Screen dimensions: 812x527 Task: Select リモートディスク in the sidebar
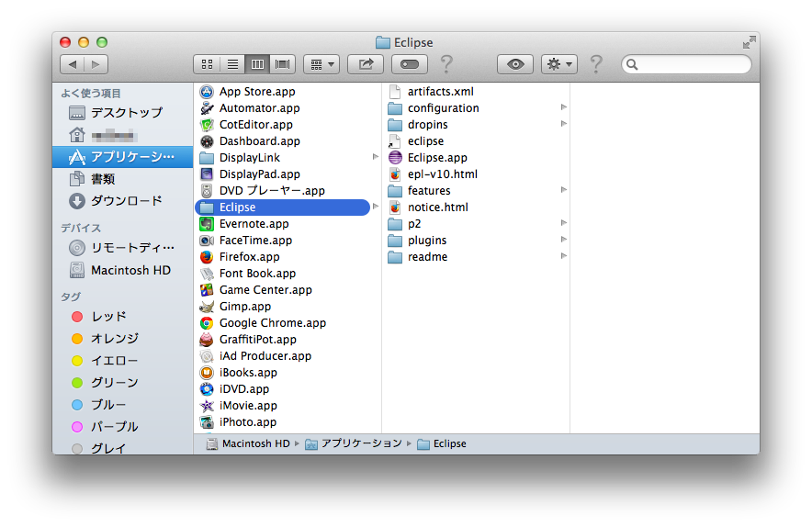(122, 248)
